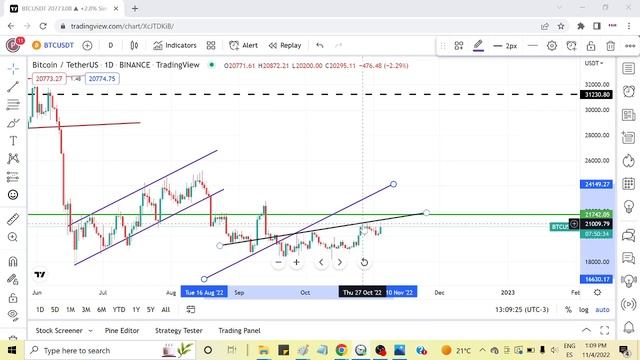Open the D timeframe interval selector
Screen dimensions: 640x360
(111, 45)
